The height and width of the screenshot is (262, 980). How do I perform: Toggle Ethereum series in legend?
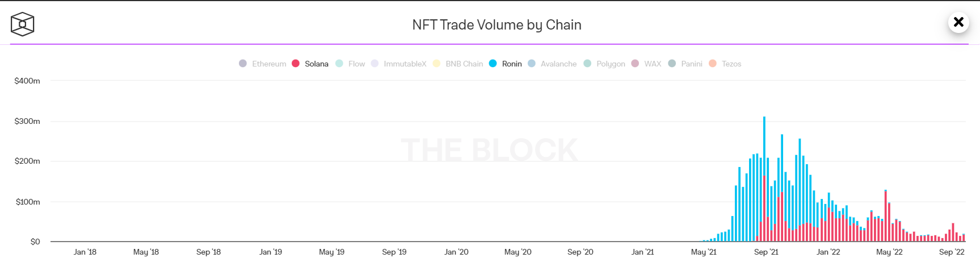(x=269, y=64)
